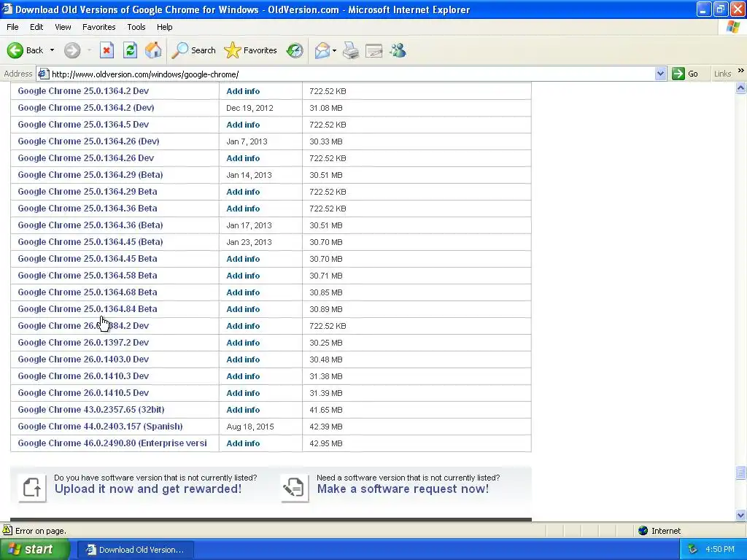Click the Upload it now and get rewarded link

pos(147,489)
